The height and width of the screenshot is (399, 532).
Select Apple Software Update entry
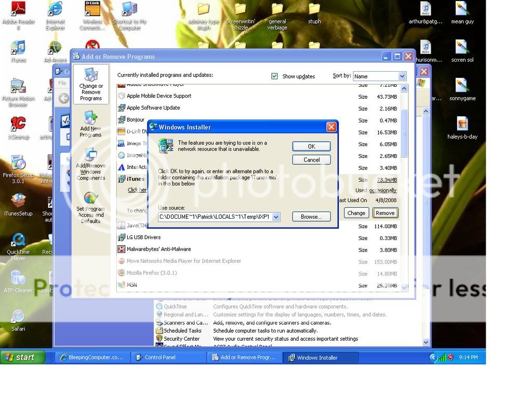click(258, 108)
